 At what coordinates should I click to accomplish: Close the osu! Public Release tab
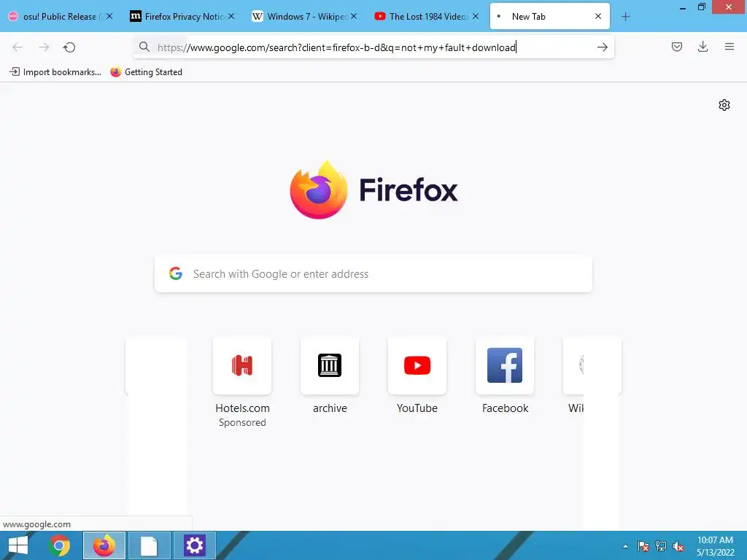point(109,16)
